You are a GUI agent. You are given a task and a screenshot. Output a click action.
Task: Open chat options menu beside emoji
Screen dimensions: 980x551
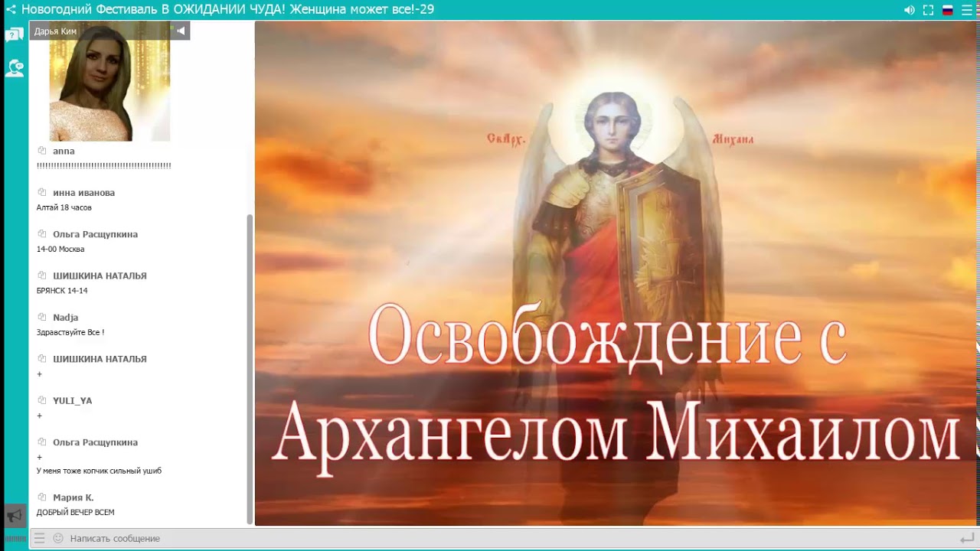point(40,538)
